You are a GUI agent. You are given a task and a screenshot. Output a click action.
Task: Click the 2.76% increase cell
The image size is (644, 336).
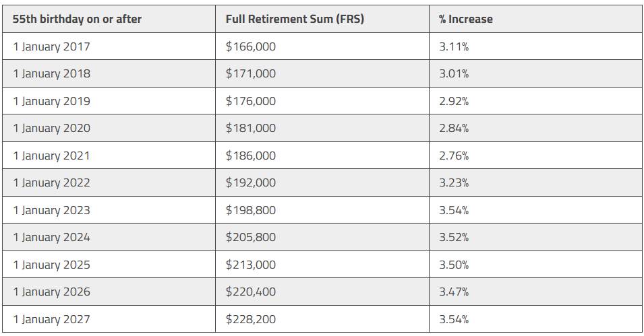(x=454, y=156)
